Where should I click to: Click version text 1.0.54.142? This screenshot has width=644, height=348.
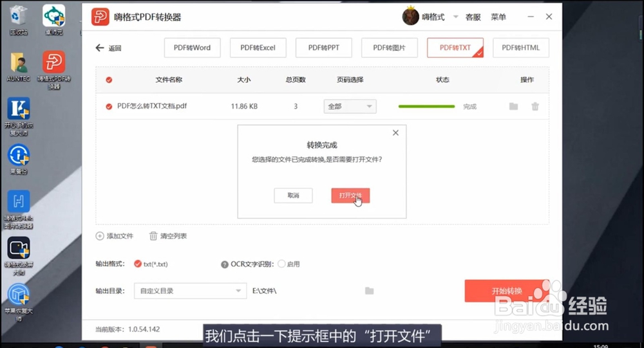click(x=144, y=329)
